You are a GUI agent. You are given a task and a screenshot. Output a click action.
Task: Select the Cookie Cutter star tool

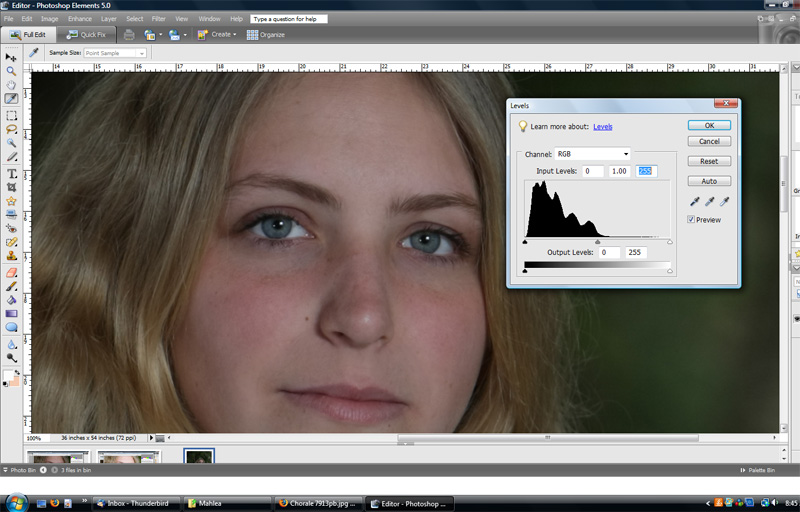(x=11, y=201)
